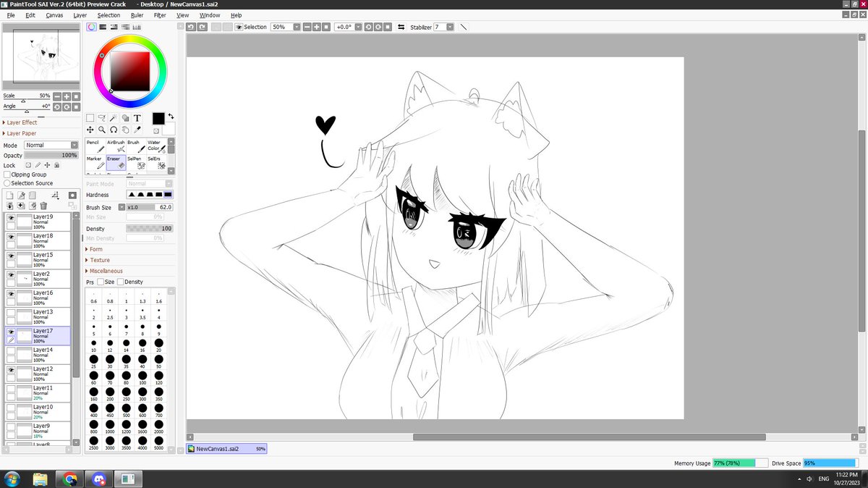
Task: Select the Pencil tool
Action: tap(95, 146)
